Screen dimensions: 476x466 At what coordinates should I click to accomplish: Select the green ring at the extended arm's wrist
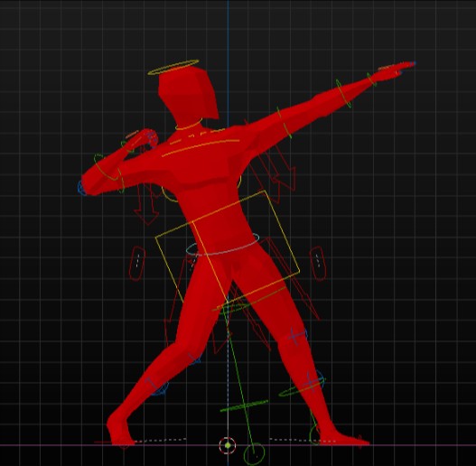click(371, 79)
